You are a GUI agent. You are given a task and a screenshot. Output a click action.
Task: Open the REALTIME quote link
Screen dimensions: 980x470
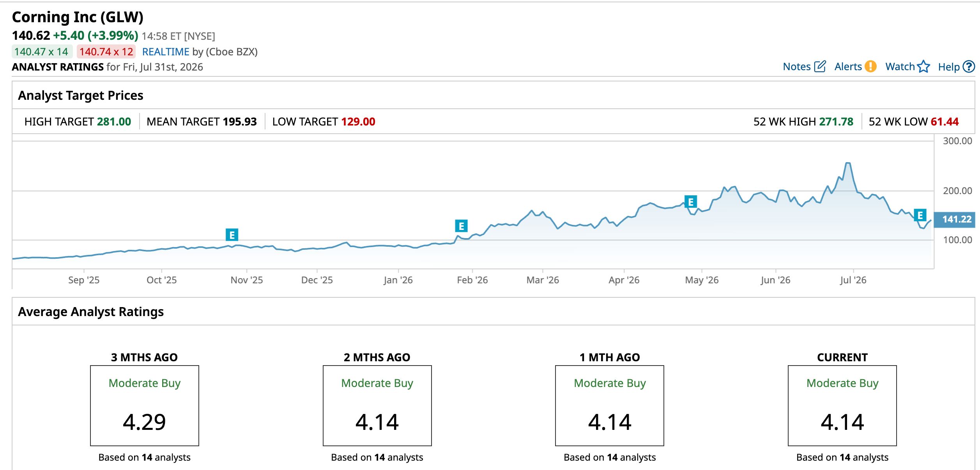point(166,52)
